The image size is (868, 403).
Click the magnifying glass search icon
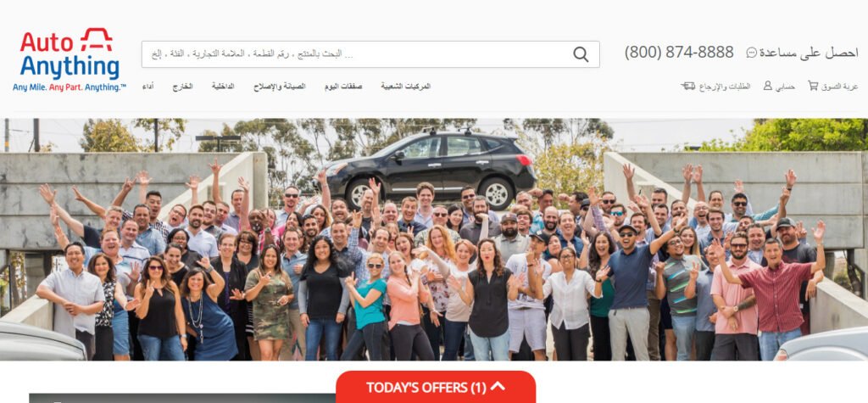click(581, 54)
